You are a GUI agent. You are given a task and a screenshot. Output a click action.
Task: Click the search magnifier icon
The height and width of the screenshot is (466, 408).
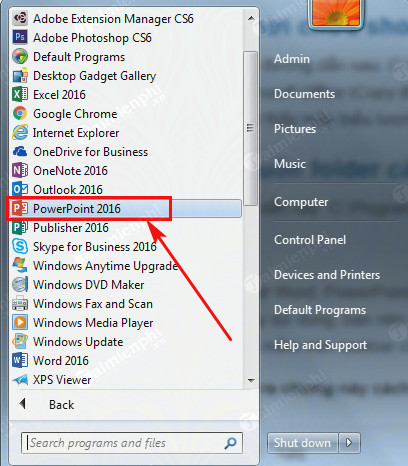coord(230,443)
